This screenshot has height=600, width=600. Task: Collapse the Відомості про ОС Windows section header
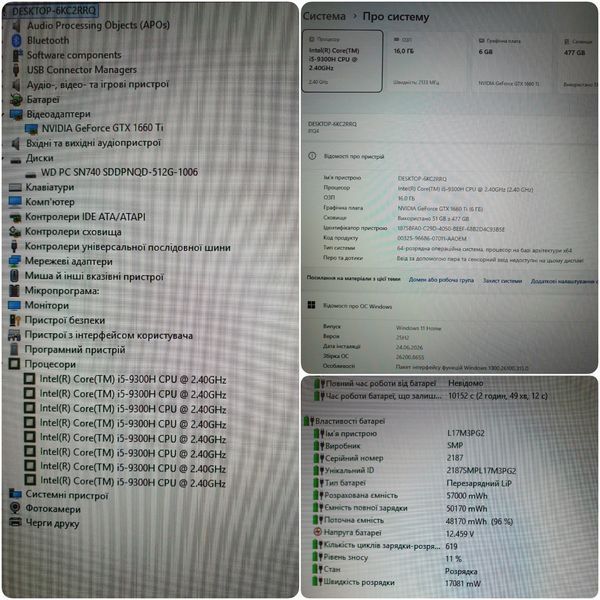450,306
